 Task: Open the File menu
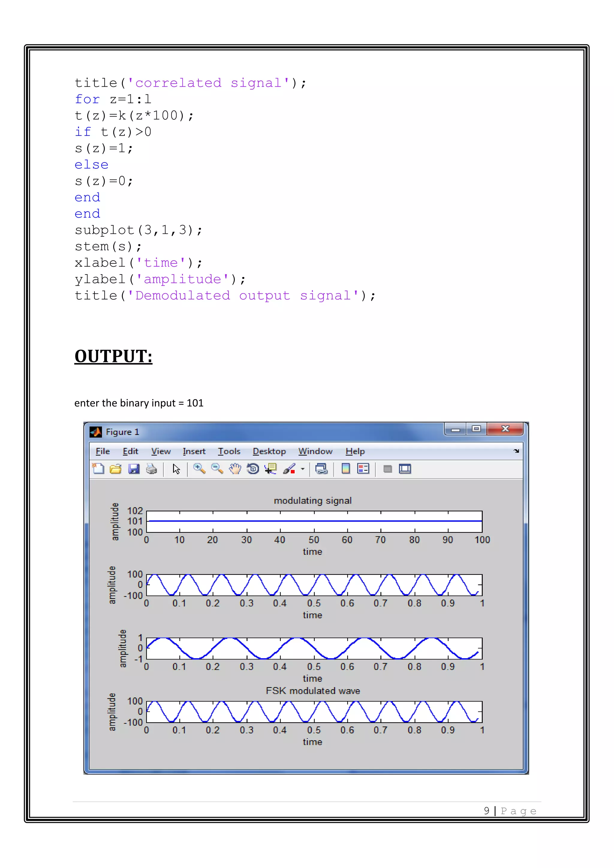(x=103, y=451)
